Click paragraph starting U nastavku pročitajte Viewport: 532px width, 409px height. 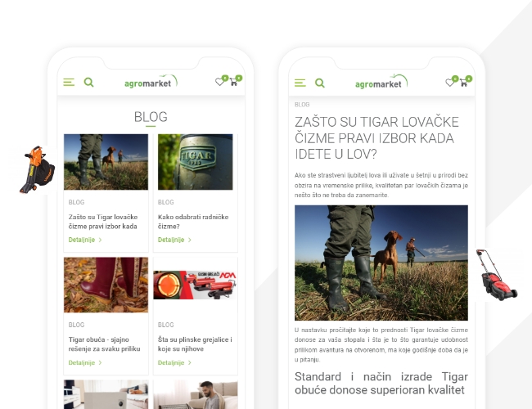381,344
